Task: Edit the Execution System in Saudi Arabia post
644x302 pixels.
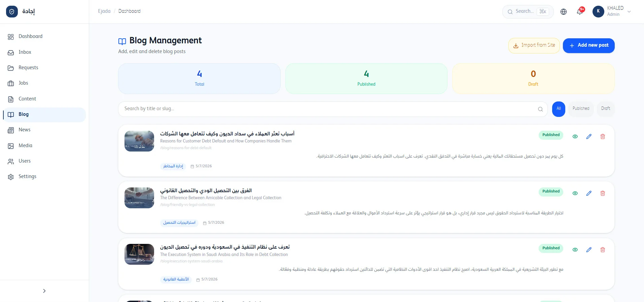Action: (x=589, y=250)
